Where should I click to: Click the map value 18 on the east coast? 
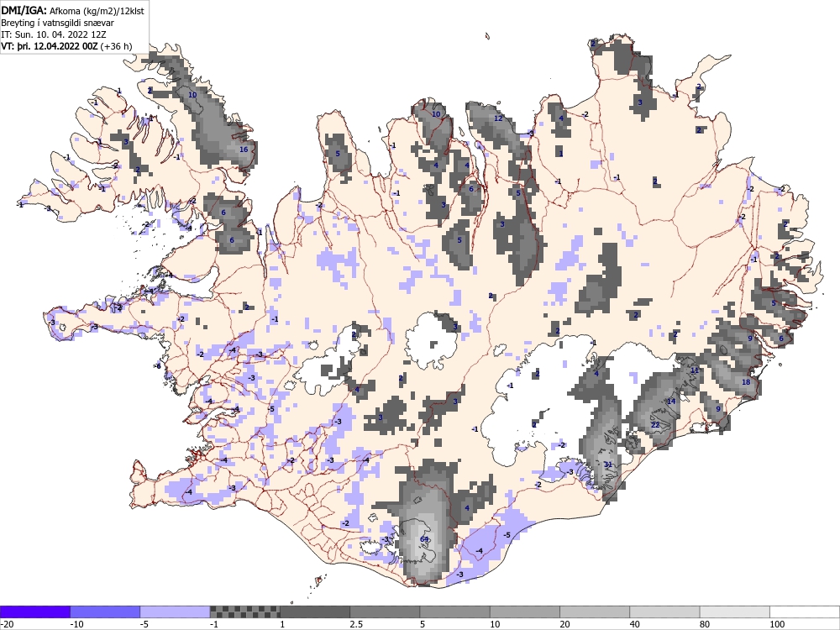click(746, 382)
